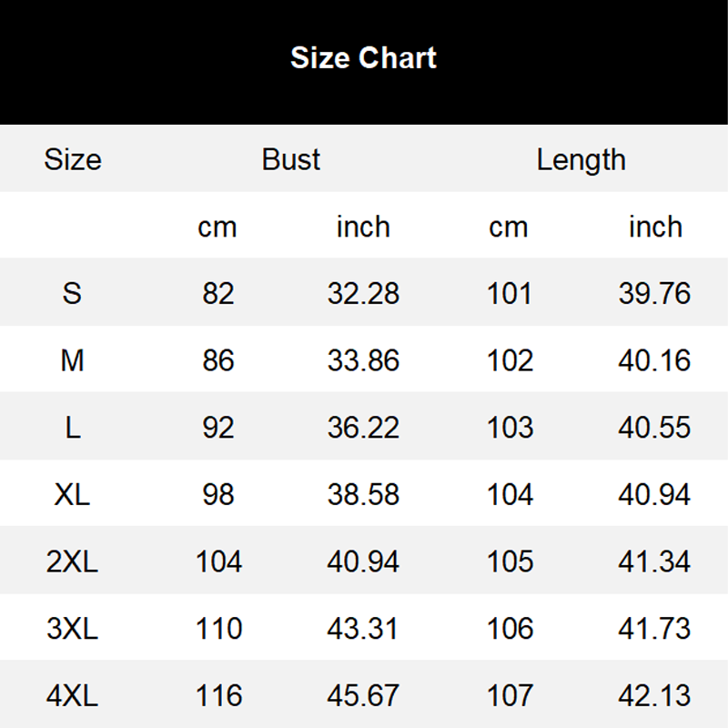The height and width of the screenshot is (728, 728).
Task: Select the 45.67 bust inch cell
Action: (x=363, y=696)
